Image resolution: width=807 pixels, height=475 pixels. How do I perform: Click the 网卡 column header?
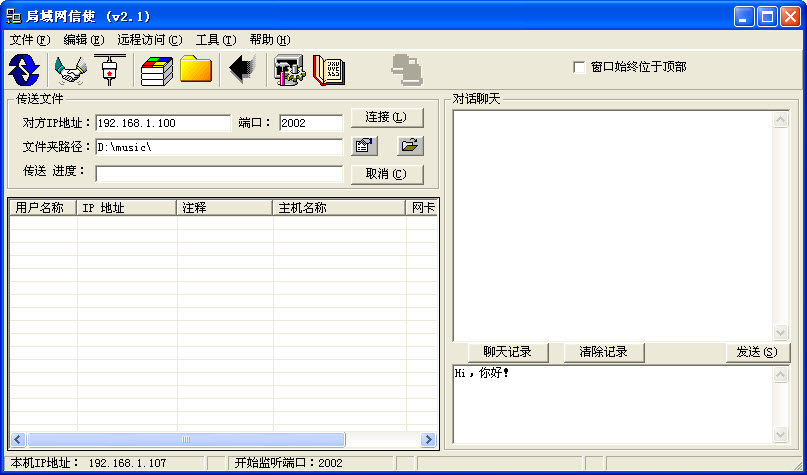(422, 207)
